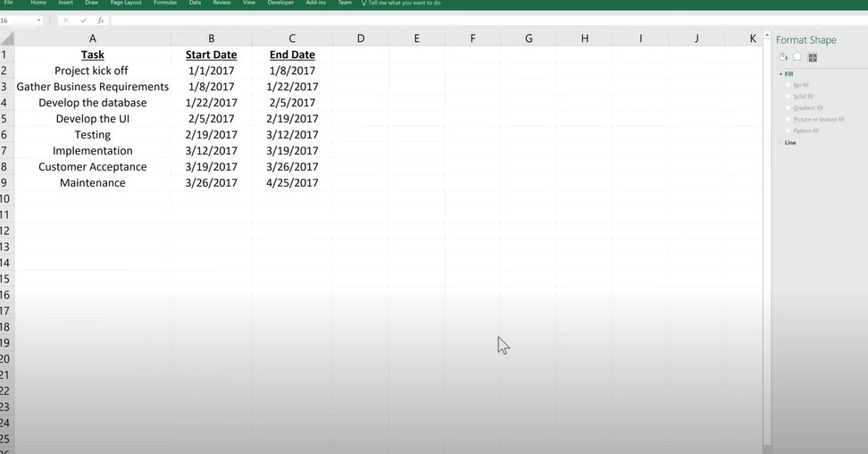
Task: Select column B header
Action: point(211,38)
